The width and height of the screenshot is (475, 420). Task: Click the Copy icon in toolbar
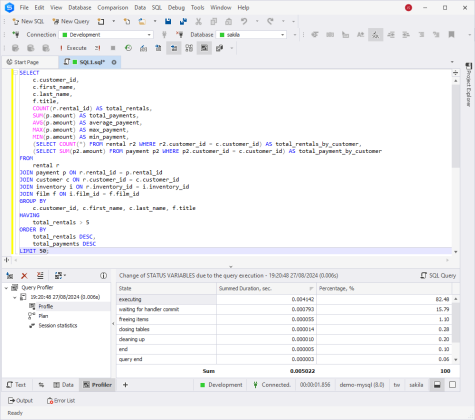coord(214,21)
